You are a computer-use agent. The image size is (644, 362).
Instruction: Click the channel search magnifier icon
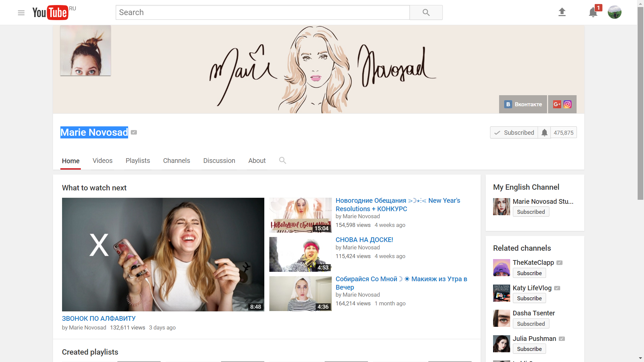[282, 160]
